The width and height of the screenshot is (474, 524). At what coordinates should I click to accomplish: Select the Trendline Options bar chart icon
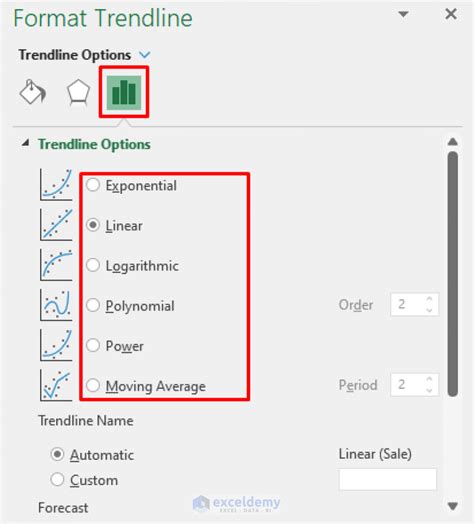pos(124,92)
